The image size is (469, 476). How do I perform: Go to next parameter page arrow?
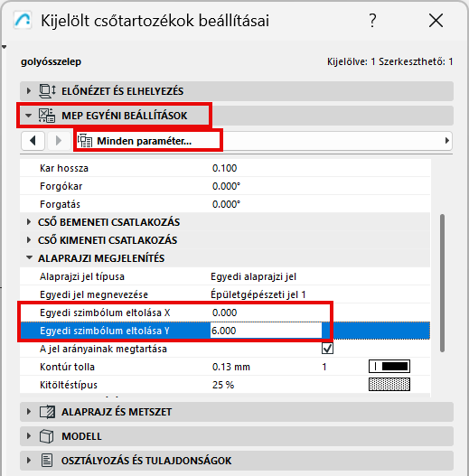(58, 141)
